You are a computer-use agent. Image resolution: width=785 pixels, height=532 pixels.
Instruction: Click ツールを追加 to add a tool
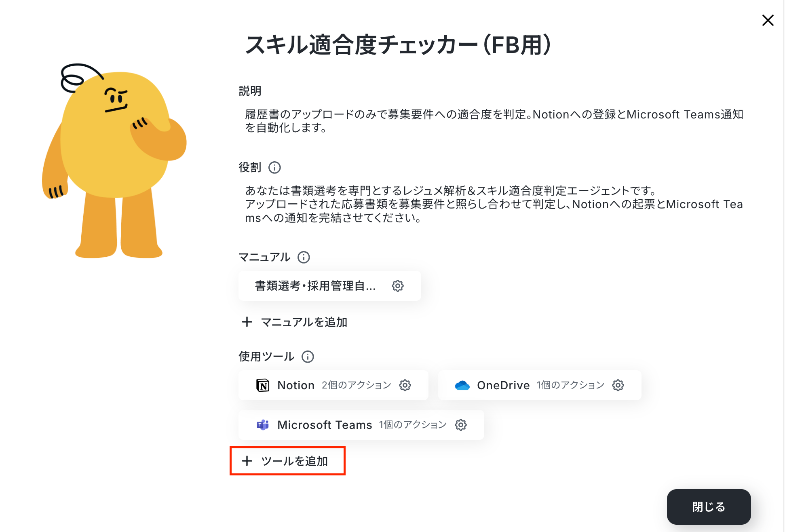tap(287, 461)
